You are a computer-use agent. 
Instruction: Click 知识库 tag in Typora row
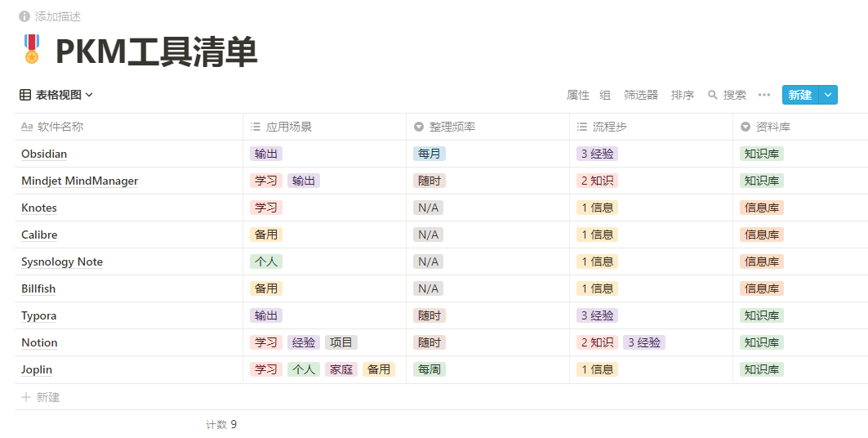click(762, 315)
